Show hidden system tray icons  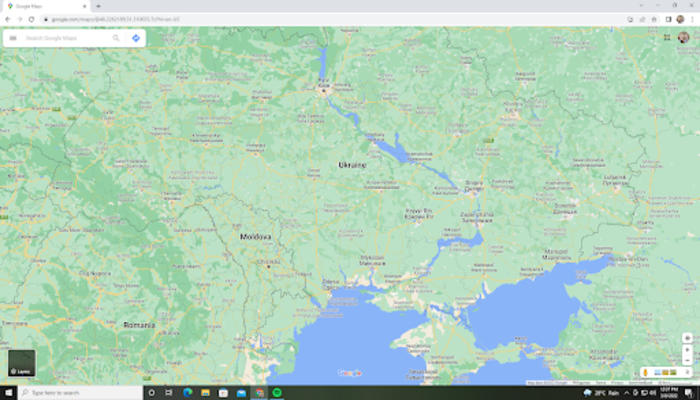[626, 393]
